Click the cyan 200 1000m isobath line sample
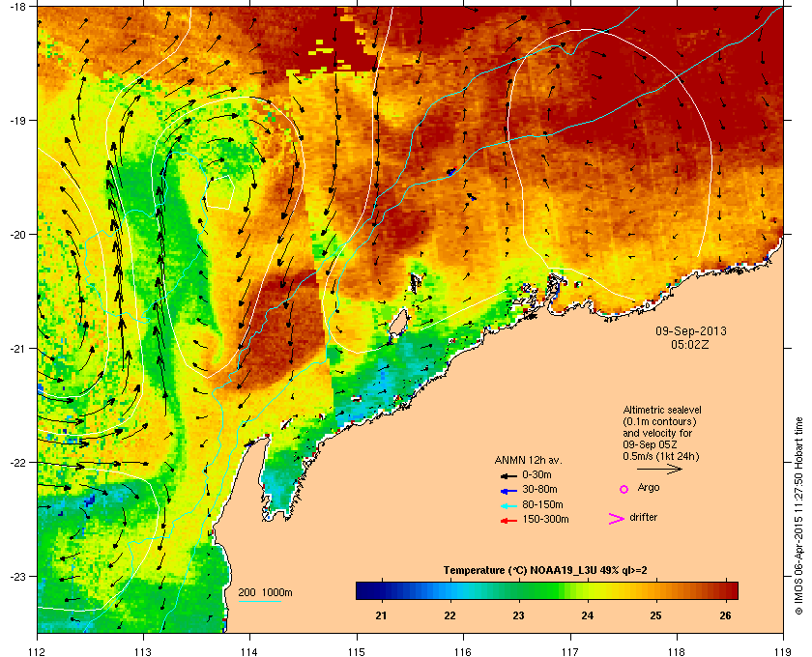This screenshot has height=657, width=812. pyautogui.click(x=259, y=602)
